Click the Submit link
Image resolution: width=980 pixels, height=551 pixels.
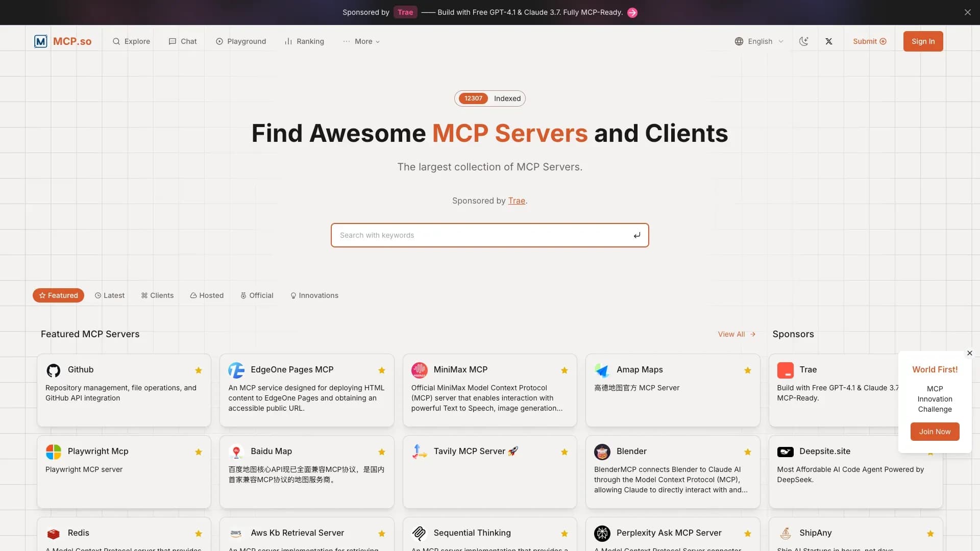tap(870, 41)
